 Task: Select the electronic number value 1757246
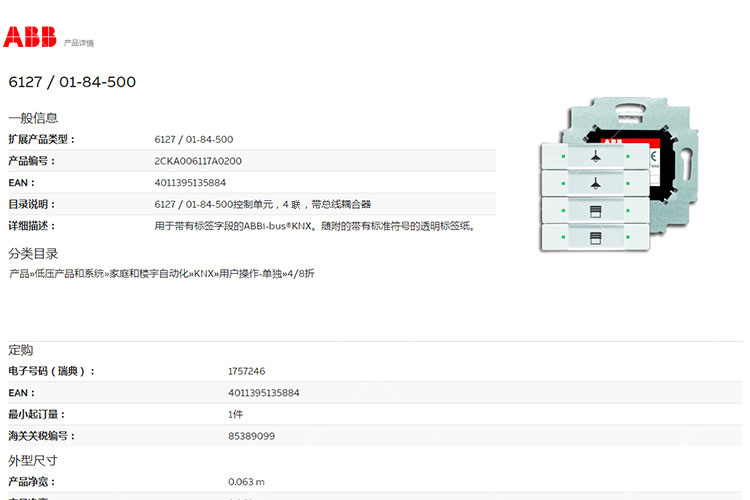pos(246,371)
